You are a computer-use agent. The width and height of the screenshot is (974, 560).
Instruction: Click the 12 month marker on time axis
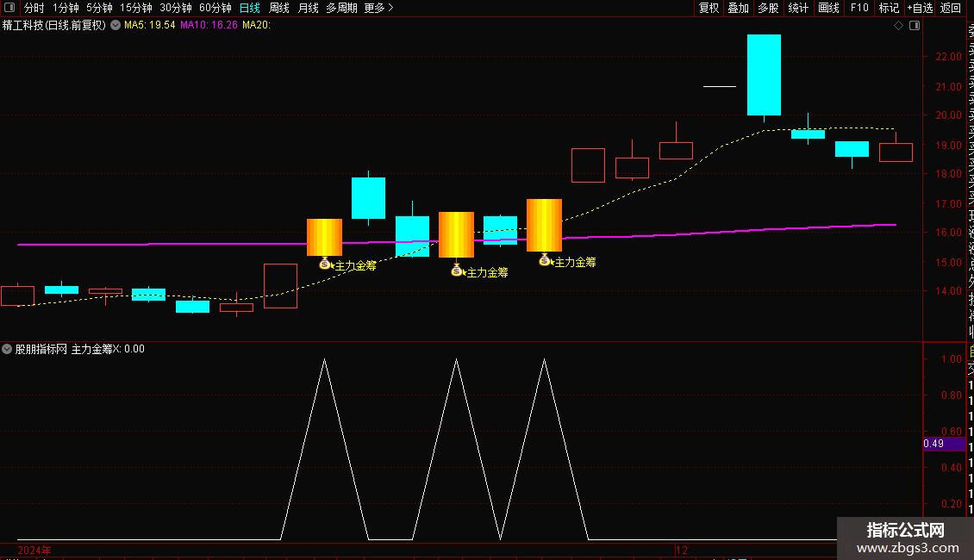[682, 550]
